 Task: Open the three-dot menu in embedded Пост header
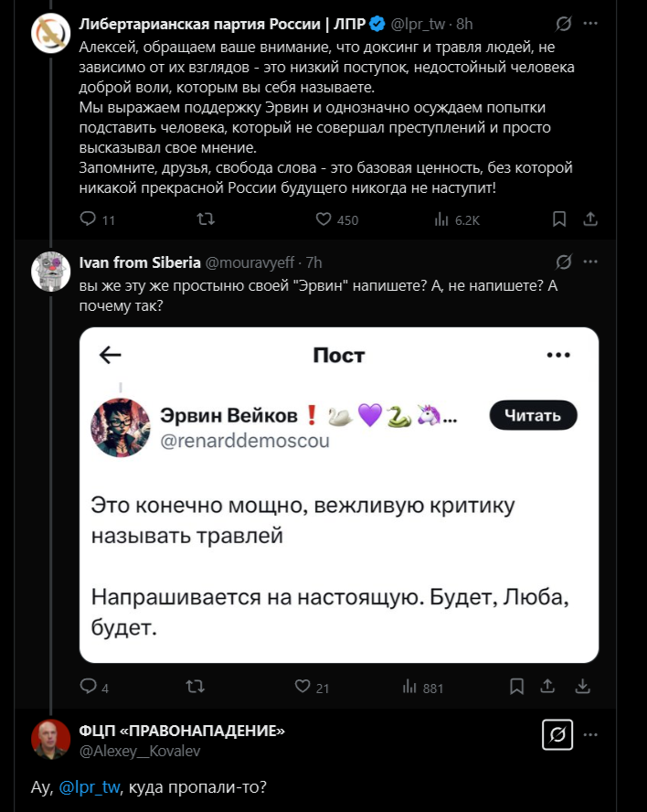[x=557, y=355]
